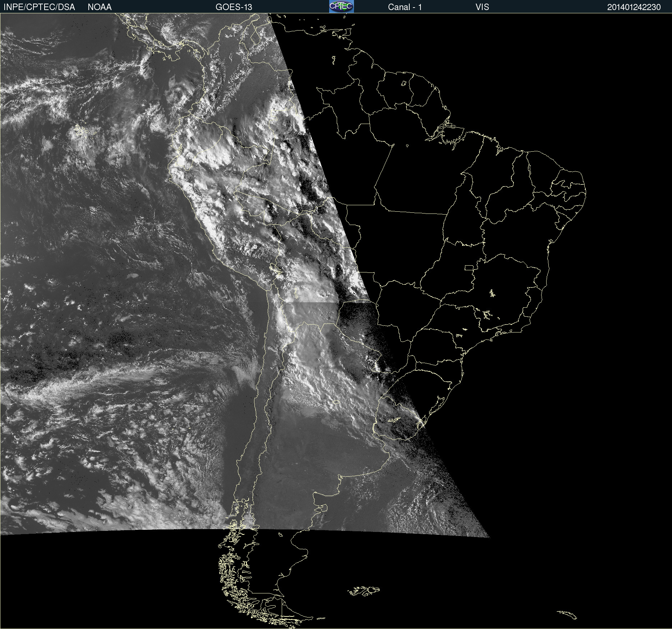Select the INPE/CPTEC/DSA header text

coord(39,7)
